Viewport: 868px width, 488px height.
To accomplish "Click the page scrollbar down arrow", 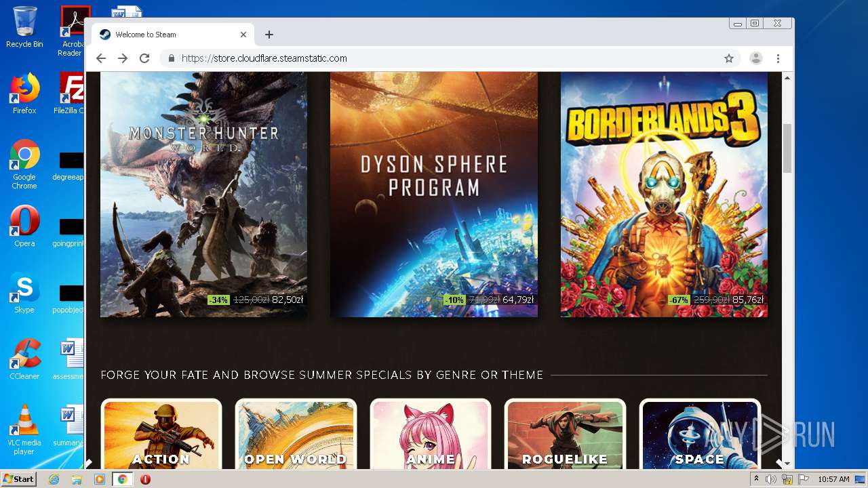I will pos(787,463).
